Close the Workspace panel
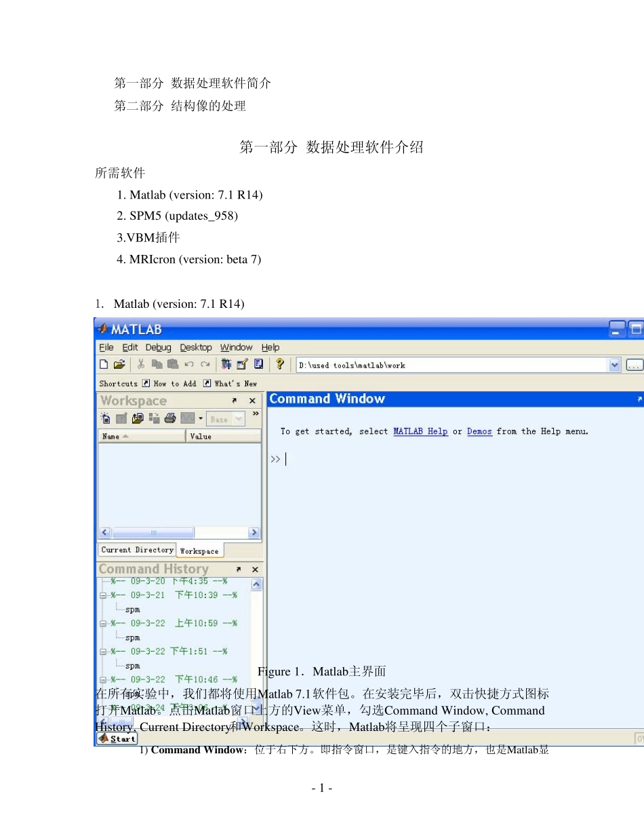Image resolution: width=644 pixels, height=834 pixels. tap(252, 401)
